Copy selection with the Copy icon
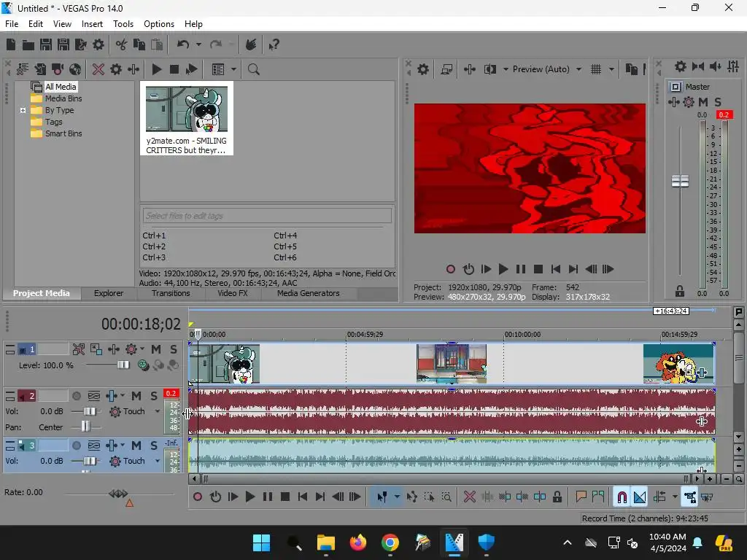This screenshot has width=747, height=560. tap(139, 44)
